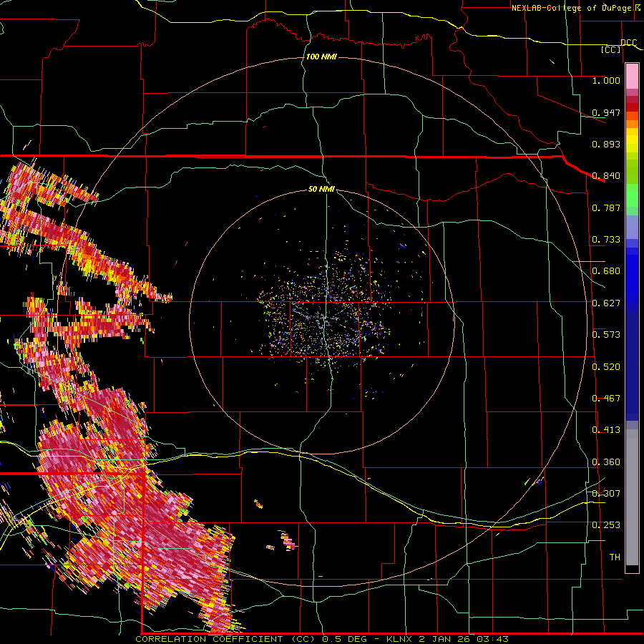
Task: Select the 0.520 scale value
Action: pos(606,367)
